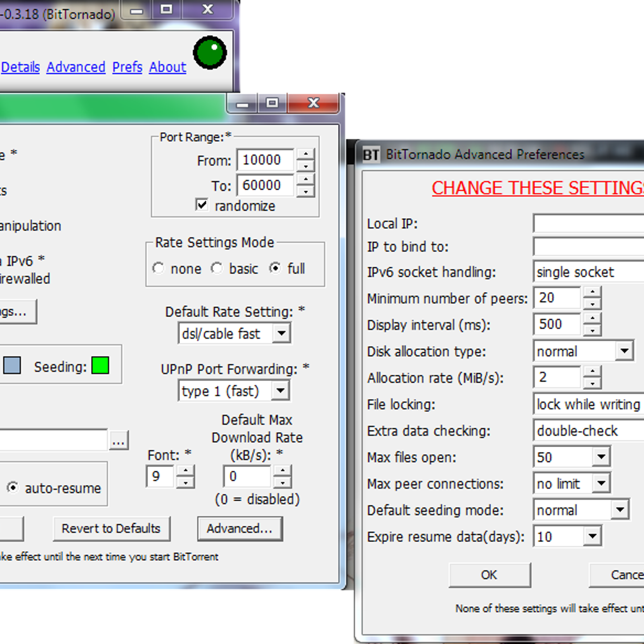Click OK in Advanced Preferences
Screen dimensions: 644x644
tap(489, 575)
